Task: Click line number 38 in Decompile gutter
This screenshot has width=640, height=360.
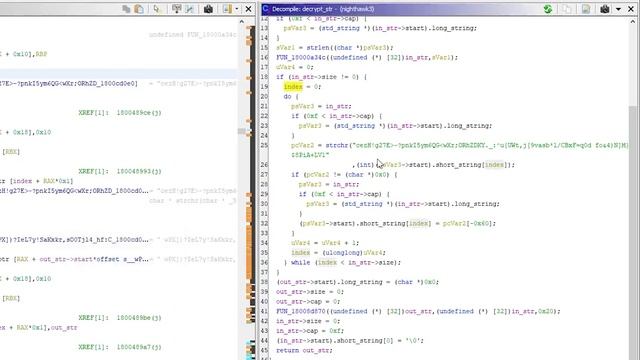Action: 264,282
